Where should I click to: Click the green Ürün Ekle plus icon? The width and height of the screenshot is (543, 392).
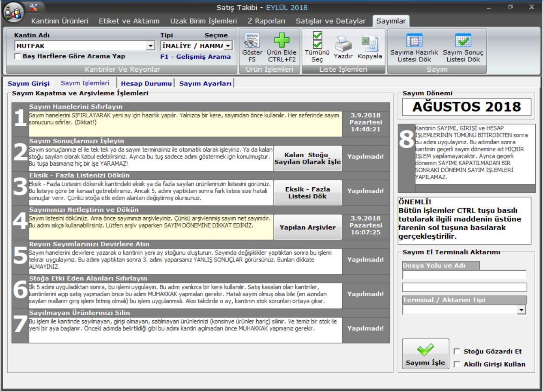point(282,41)
